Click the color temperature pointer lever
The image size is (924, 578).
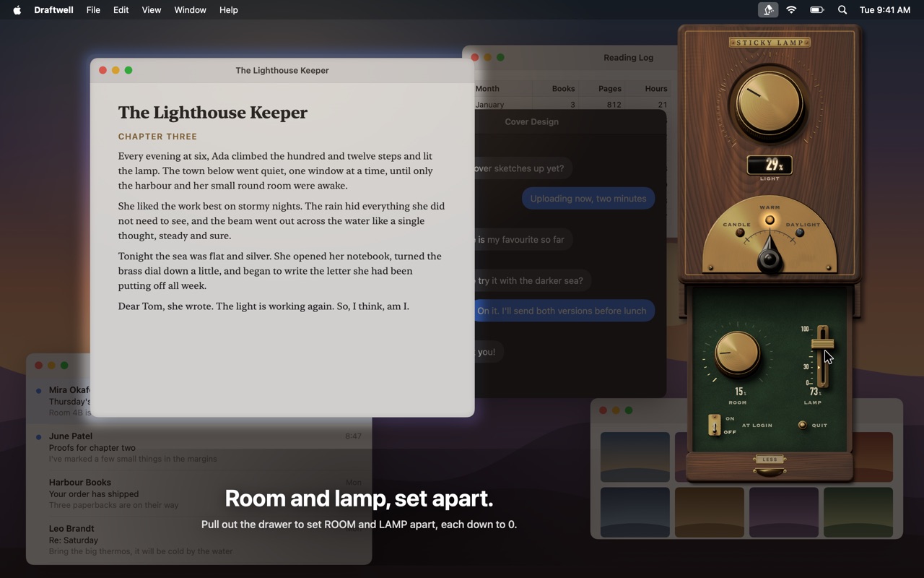(x=770, y=254)
